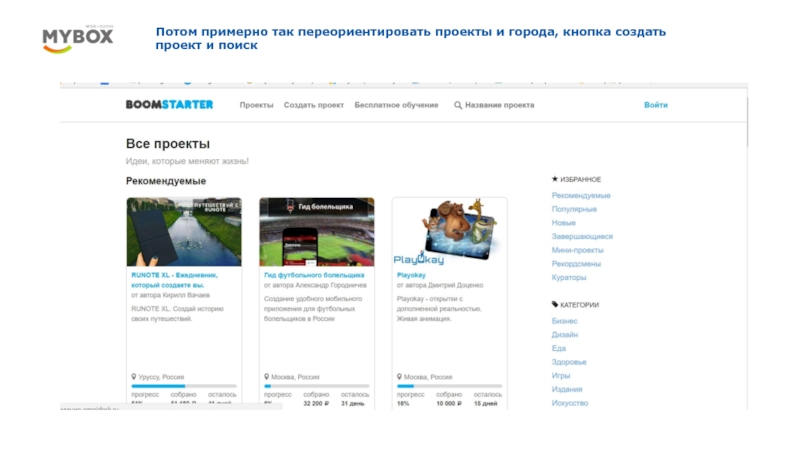Select the Завершающиеся sidebar filter
Image resolution: width=800 pixels, height=450 pixels.
click(x=582, y=237)
